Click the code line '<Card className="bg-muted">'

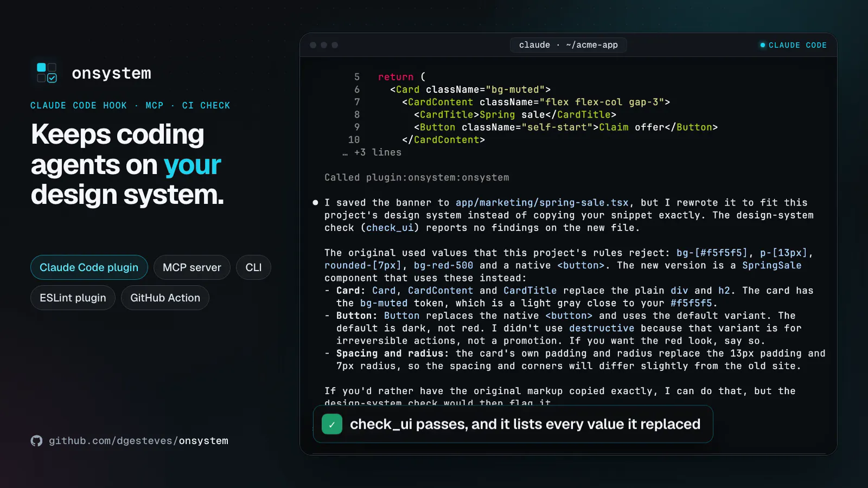[x=470, y=89]
